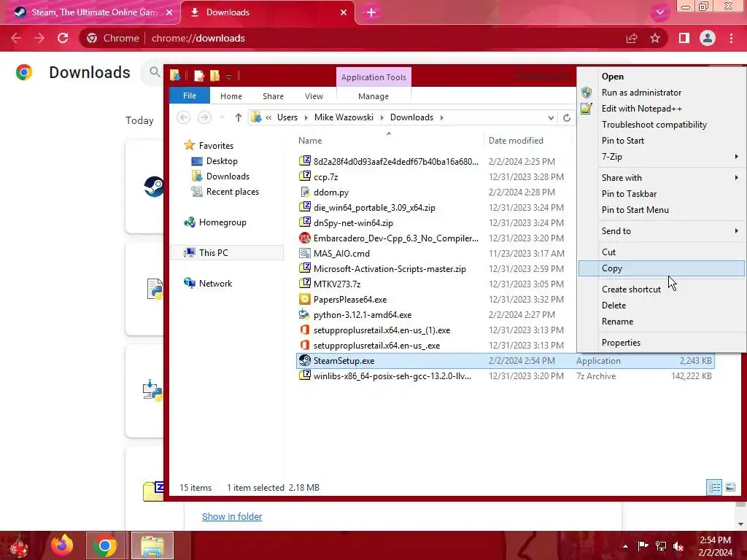Choose Edit with Notepad++

pos(661,109)
